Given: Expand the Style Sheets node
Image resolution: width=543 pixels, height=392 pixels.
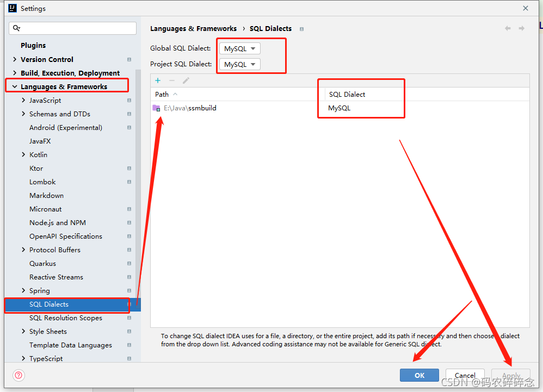Looking at the screenshot, I should pyautogui.click(x=23, y=331).
